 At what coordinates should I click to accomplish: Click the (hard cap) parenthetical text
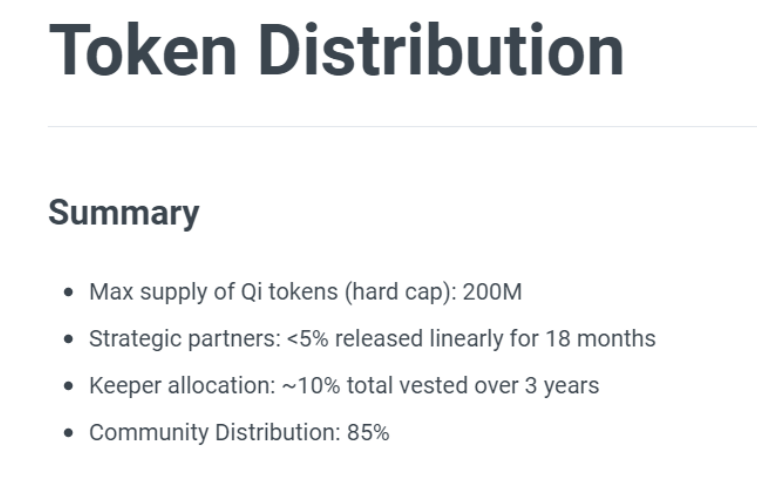click(x=400, y=292)
